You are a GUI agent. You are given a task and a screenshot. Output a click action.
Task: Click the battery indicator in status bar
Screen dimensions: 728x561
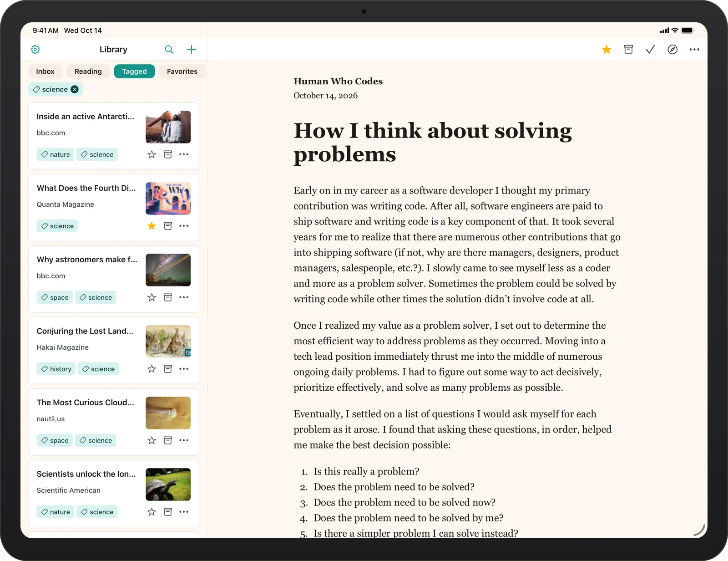point(688,31)
